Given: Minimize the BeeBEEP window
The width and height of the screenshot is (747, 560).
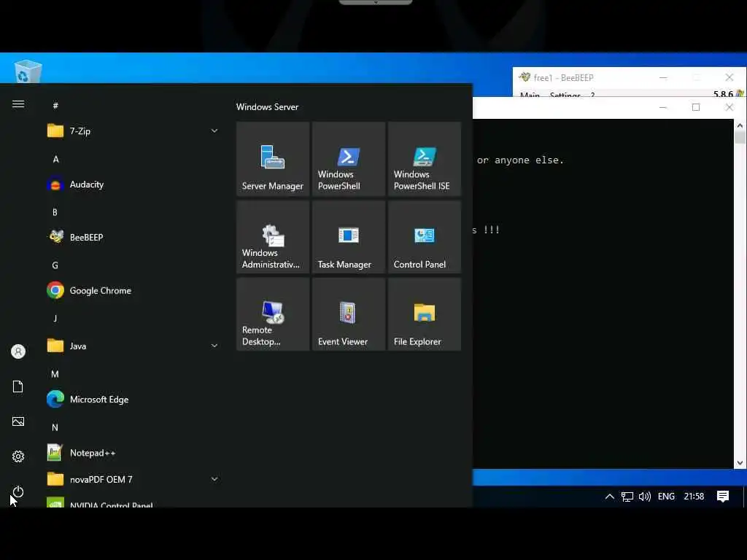Looking at the screenshot, I should pyautogui.click(x=663, y=77).
